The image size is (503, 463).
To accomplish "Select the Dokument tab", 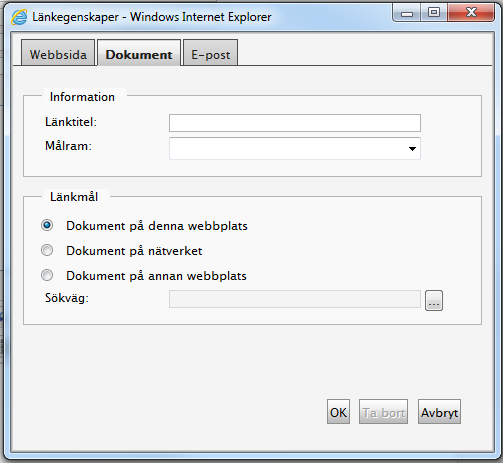I will (139, 53).
